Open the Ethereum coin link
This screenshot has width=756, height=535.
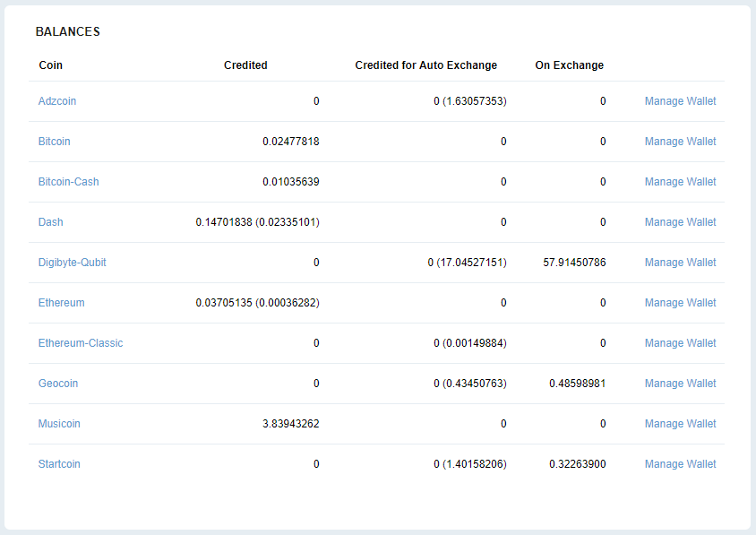[x=61, y=303]
